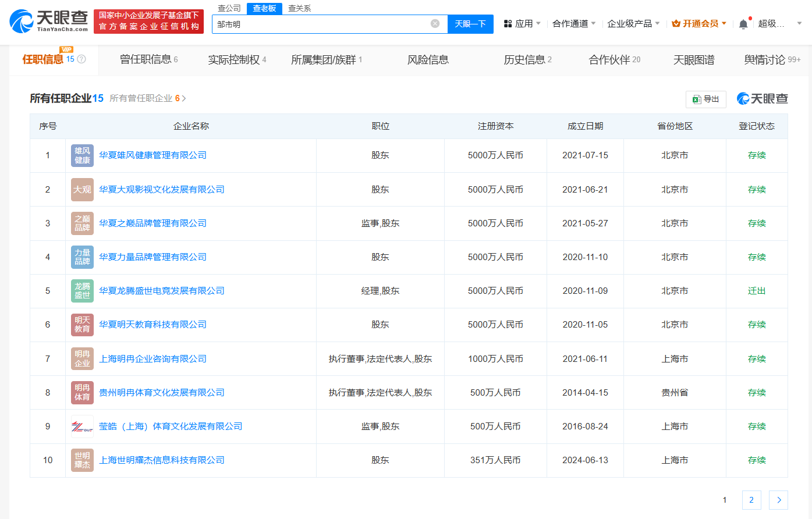Image resolution: width=812 pixels, height=519 pixels.
Task: Clear the search box using the x icon
Action: click(434, 24)
